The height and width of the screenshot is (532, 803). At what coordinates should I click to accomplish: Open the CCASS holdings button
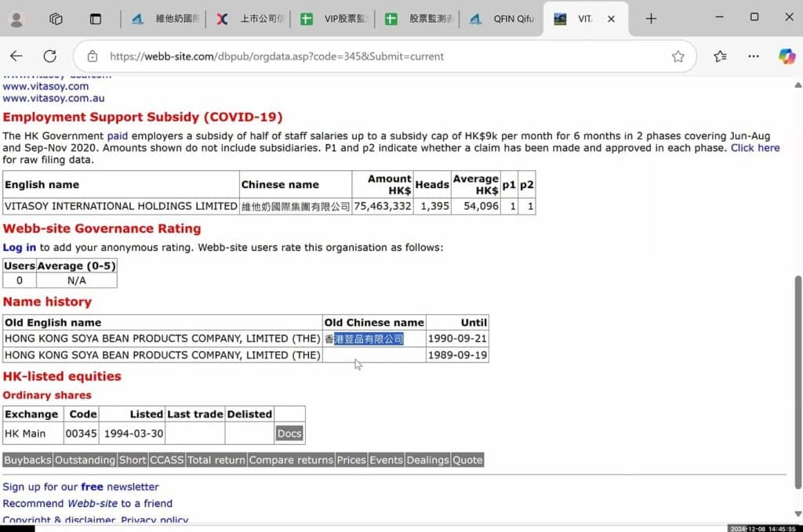pos(167,460)
